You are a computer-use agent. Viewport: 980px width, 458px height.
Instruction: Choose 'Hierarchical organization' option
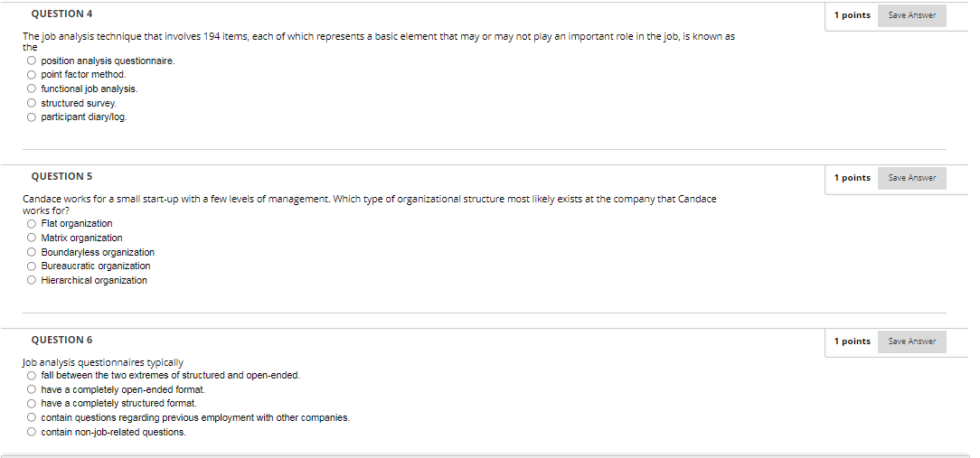click(32, 280)
